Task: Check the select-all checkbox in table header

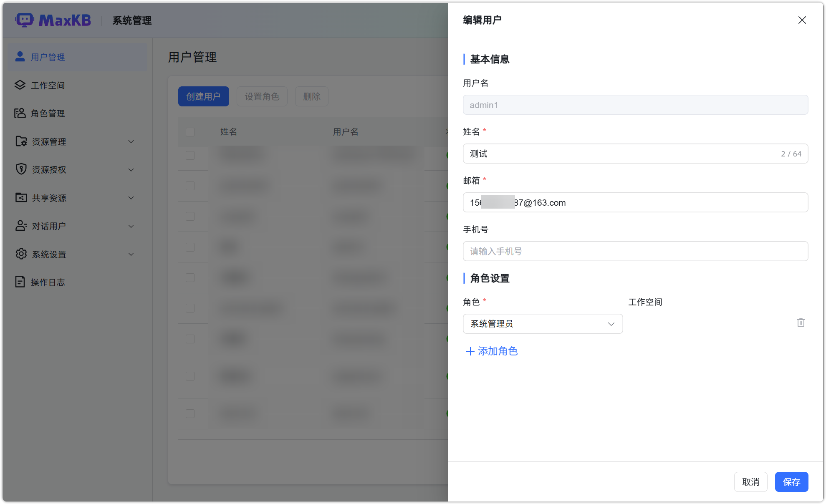Action: pos(190,132)
